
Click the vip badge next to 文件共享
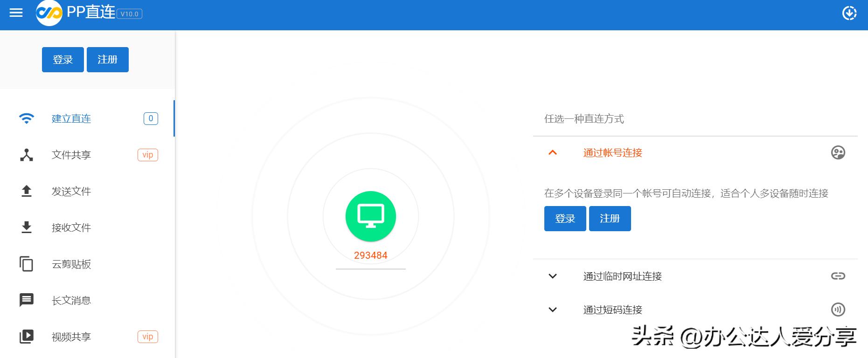pos(148,155)
